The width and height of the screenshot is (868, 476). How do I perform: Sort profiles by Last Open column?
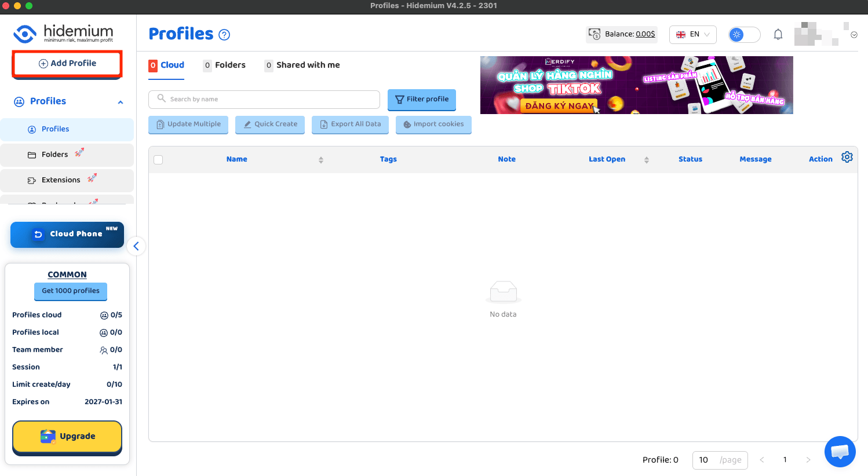[646, 159]
